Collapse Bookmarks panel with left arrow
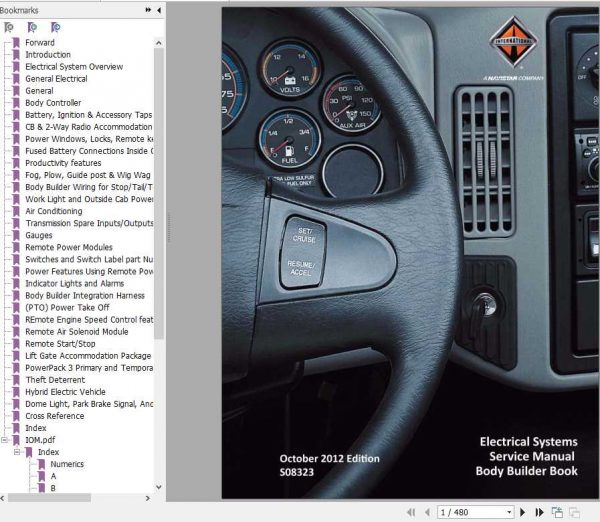Screen dimensions: 600x522 [x=159, y=10]
